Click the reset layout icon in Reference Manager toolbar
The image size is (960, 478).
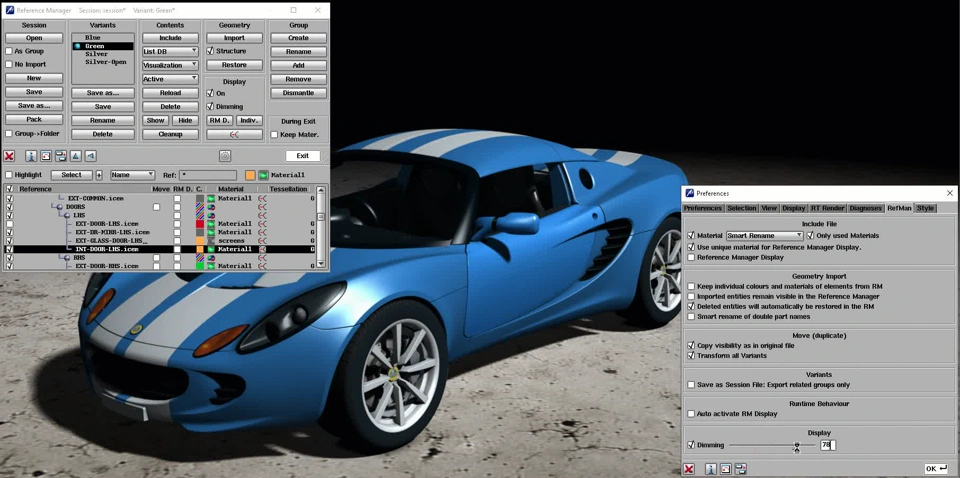[46, 156]
